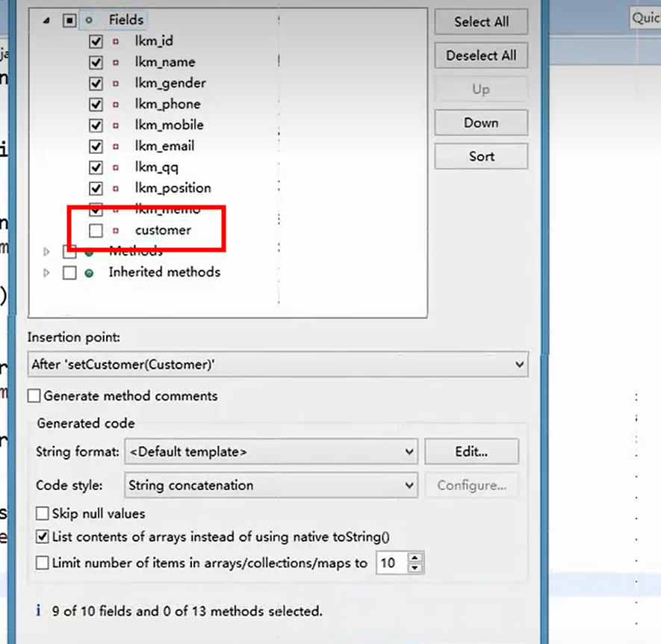The image size is (661, 644).
Task: Uncheck the lkm_email field checkbox
Action: [x=96, y=146]
